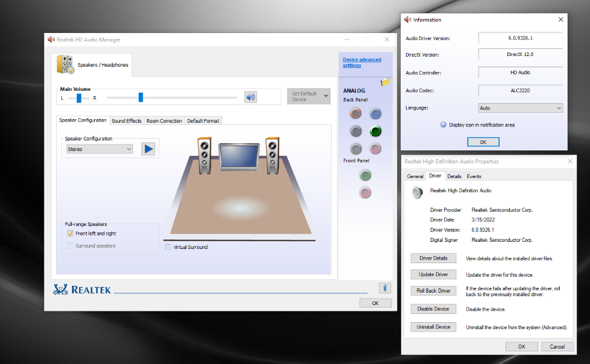Click the Update Driver button

pos(433,274)
